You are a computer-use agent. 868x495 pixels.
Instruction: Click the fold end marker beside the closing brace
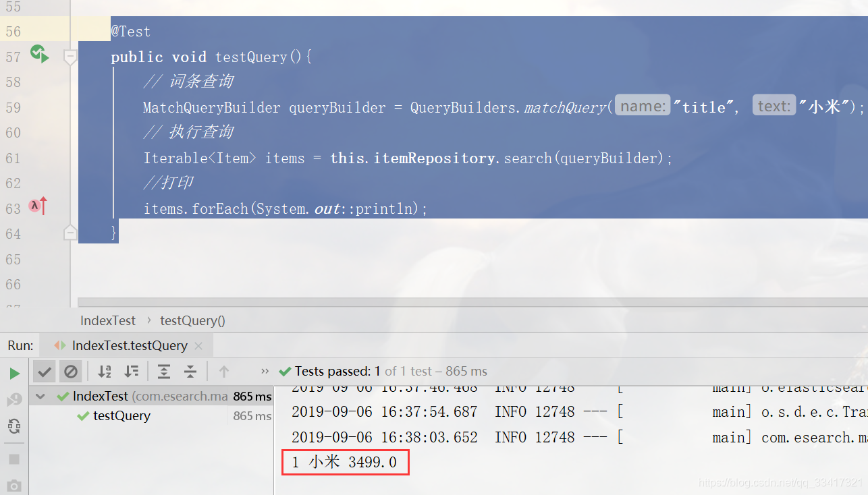[x=70, y=233]
